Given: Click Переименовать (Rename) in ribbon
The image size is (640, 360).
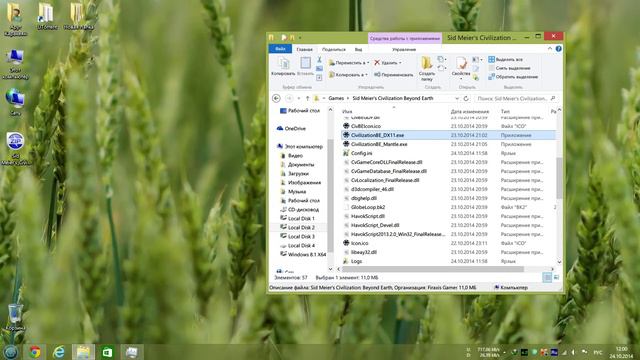Looking at the screenshot, I should pos(393,75).
